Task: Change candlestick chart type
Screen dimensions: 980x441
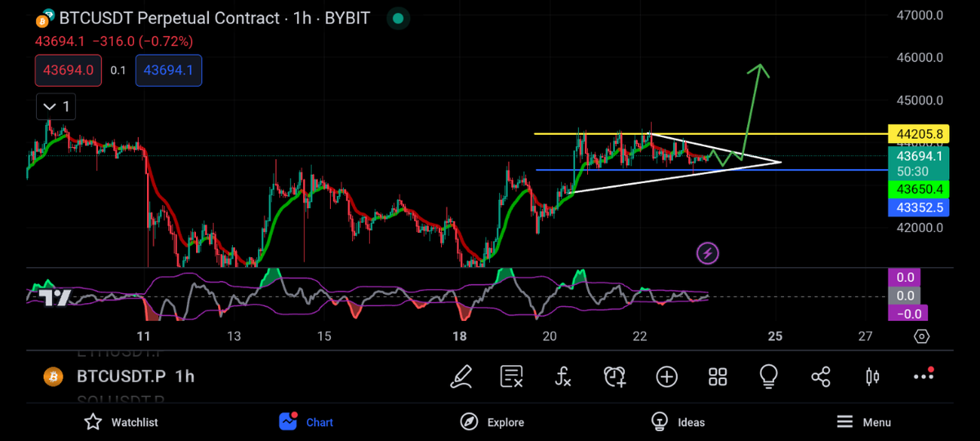Action: 872,376
